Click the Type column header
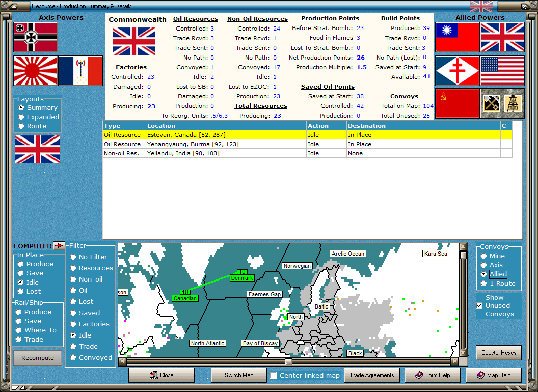 pos(124,126)
